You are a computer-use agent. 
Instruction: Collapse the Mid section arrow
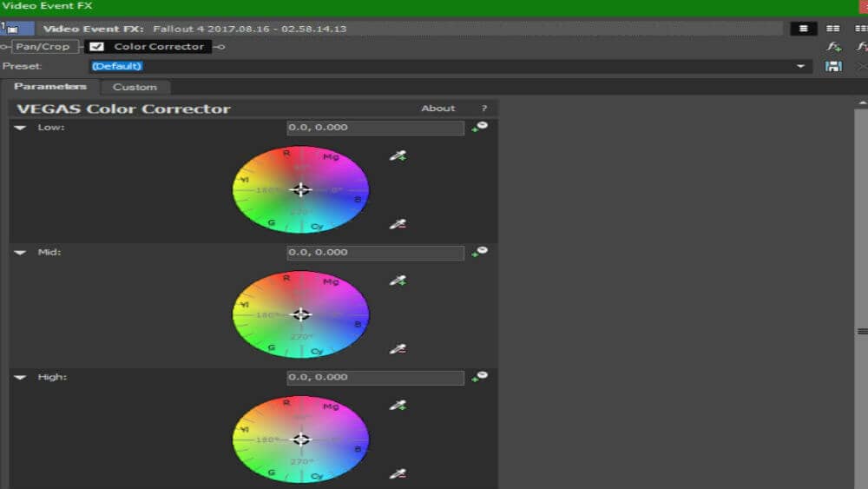21,253
